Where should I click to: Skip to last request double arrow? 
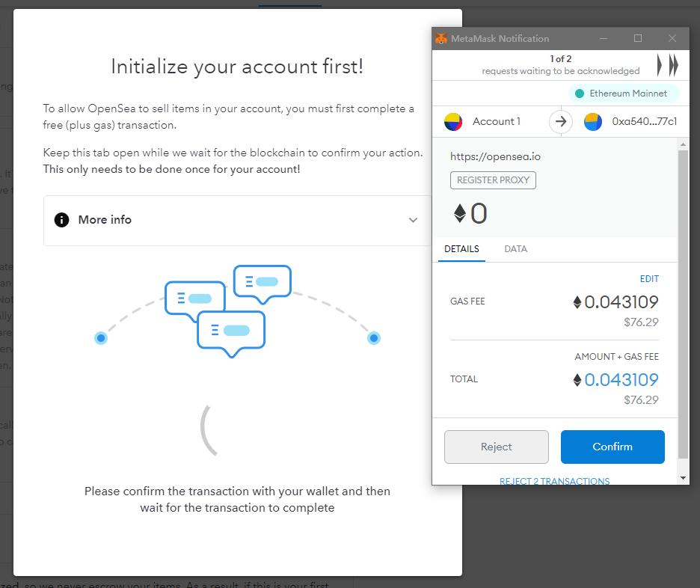click(674, 65)
